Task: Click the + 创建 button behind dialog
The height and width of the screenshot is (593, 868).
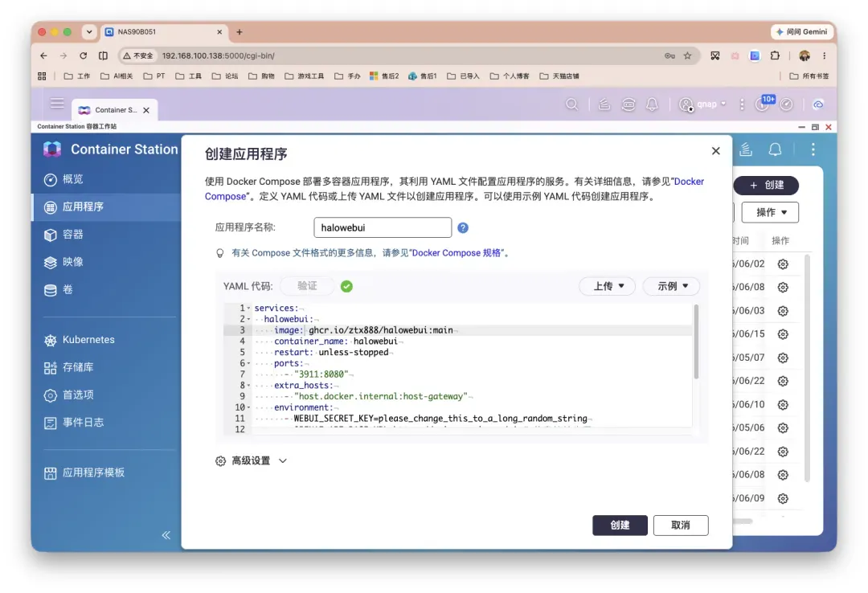Action: click(x=766, y=185)
